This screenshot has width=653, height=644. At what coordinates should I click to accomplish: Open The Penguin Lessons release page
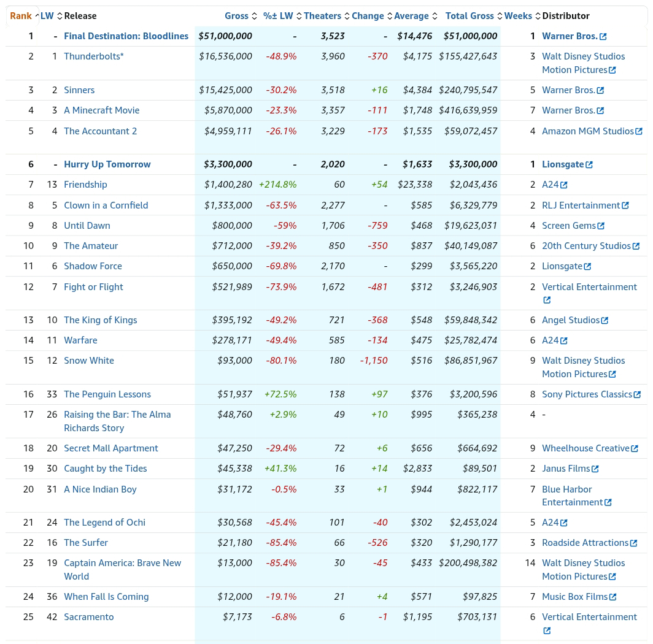click(x=107, y=394)
